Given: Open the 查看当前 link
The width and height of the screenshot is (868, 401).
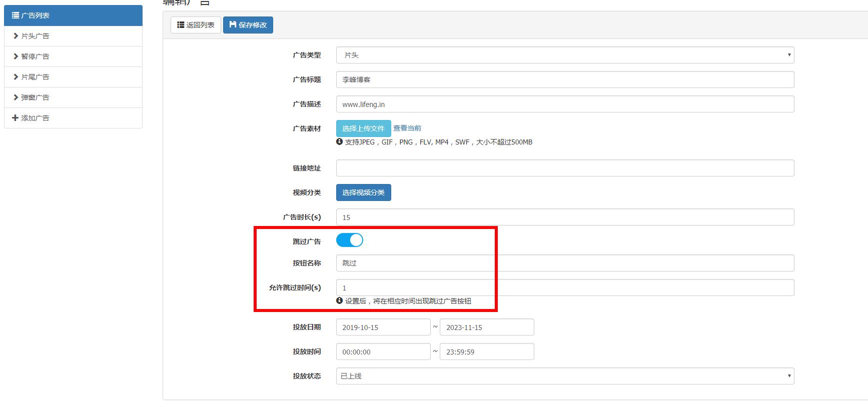Looking at the screenshot, I should 407,128.
